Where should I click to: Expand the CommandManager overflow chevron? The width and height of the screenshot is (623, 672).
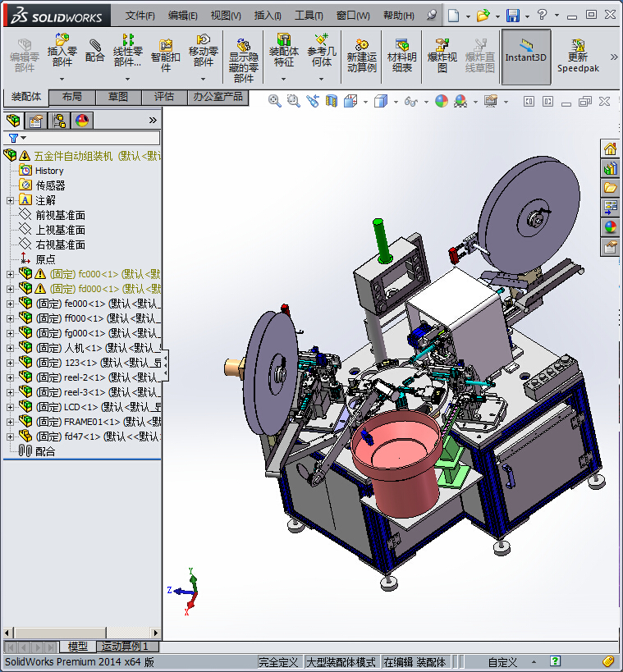pos(614,57)
